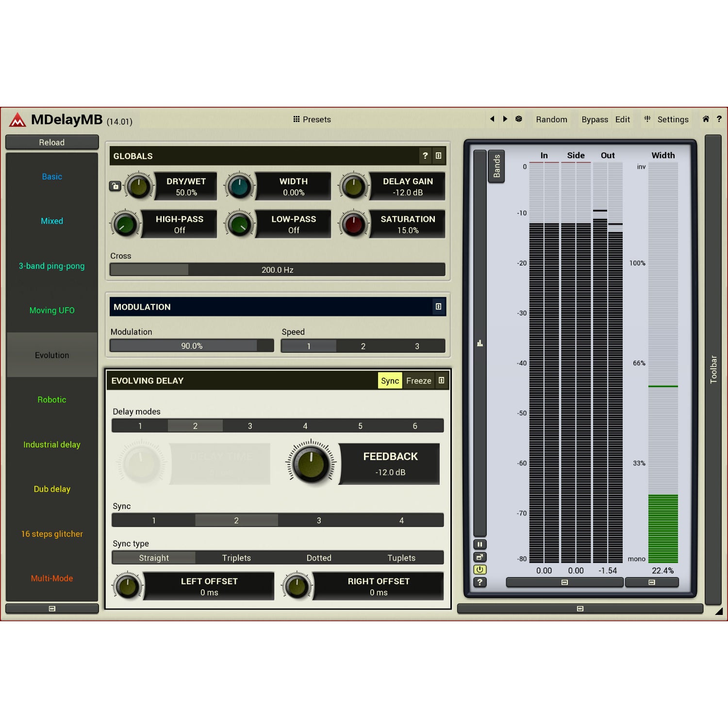This screenshot has height=728, width=728.
Task: Click expander under the In/Side/Out meters
Action: [564, 582]
